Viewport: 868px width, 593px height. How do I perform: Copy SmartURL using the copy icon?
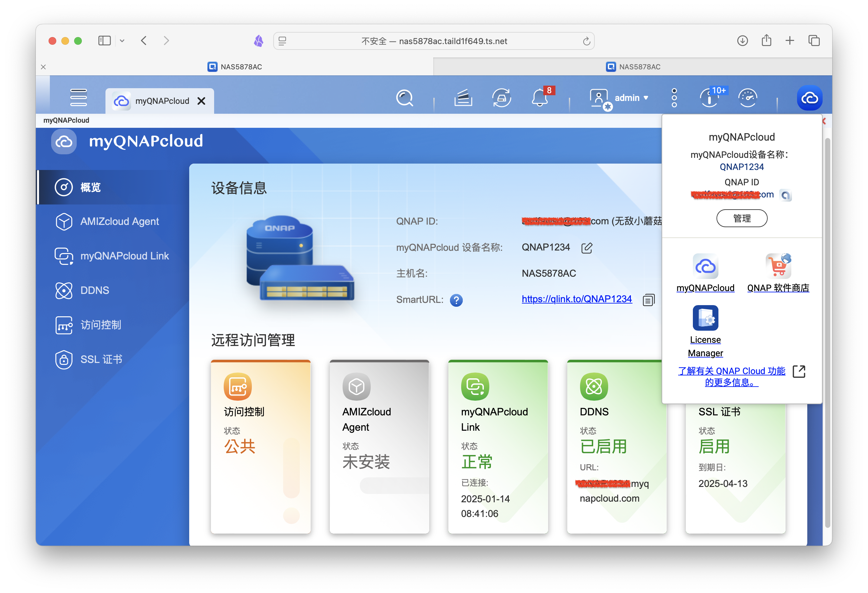649,299
